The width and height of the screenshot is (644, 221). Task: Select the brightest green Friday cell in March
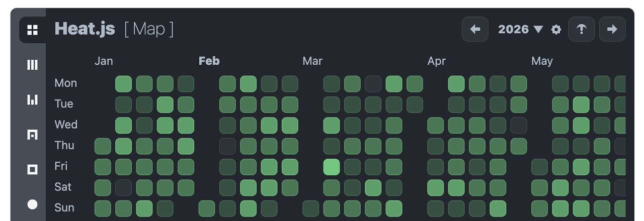(331, 167)
